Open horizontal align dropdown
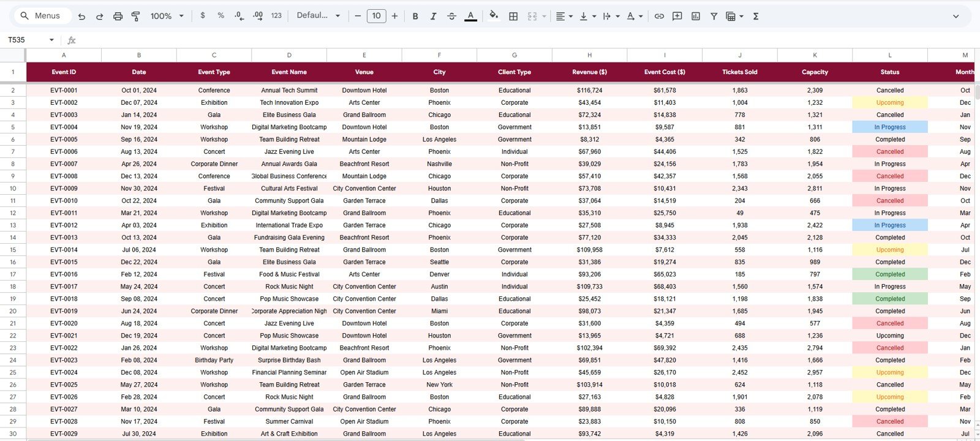Screen dimensions: 980x441 point(564,17)
